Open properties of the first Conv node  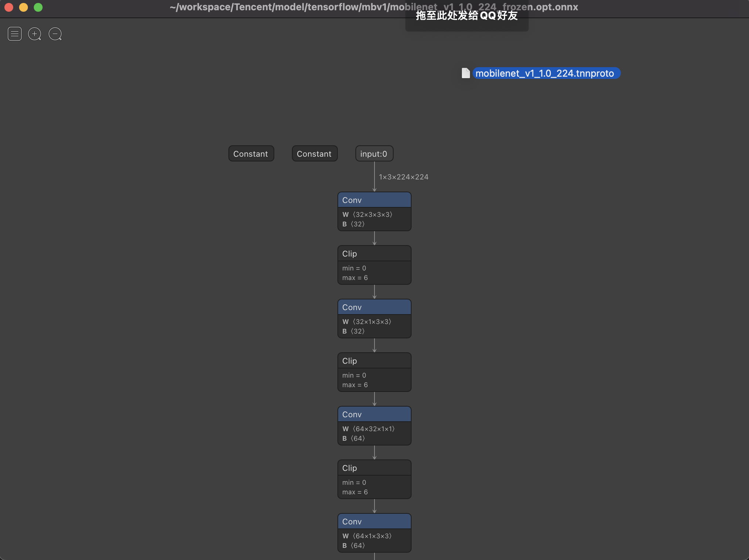[374, 200]
